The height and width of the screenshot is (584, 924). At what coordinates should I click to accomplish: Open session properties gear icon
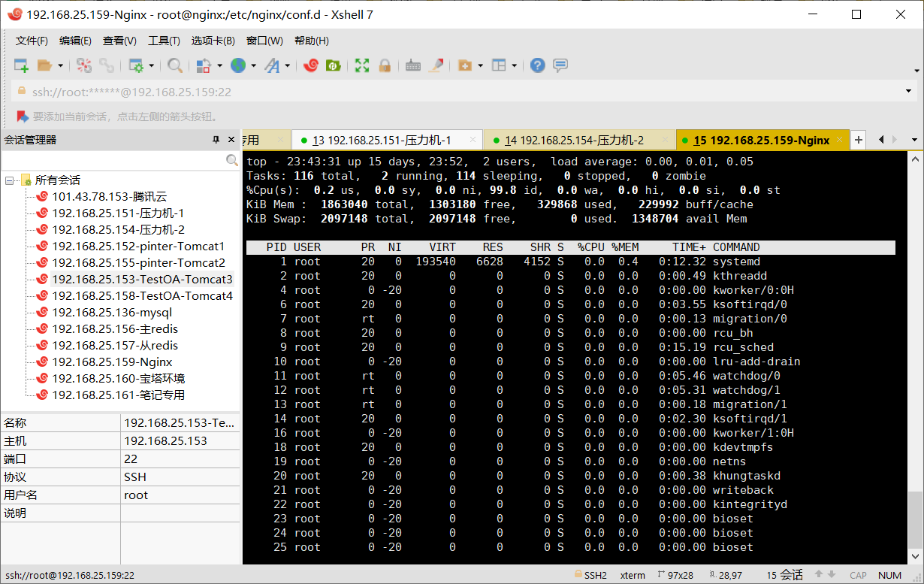click(x=136, y=65)
